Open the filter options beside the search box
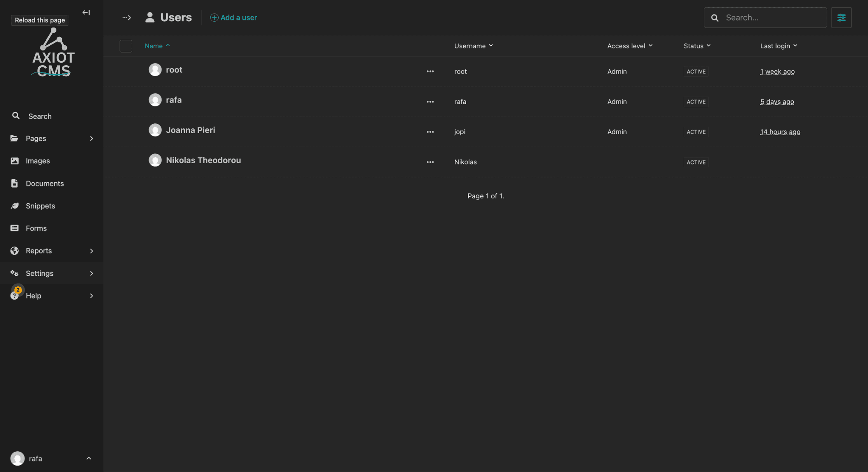 coord(841,17)
